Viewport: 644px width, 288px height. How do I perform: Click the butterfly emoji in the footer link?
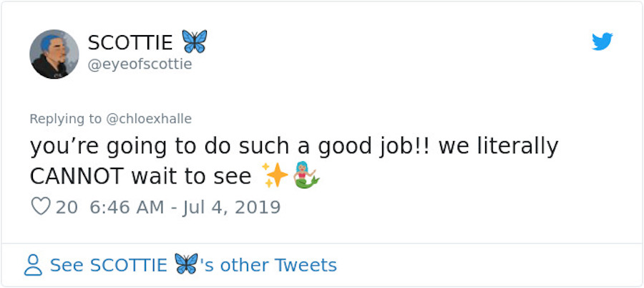[x=185, y=264]
